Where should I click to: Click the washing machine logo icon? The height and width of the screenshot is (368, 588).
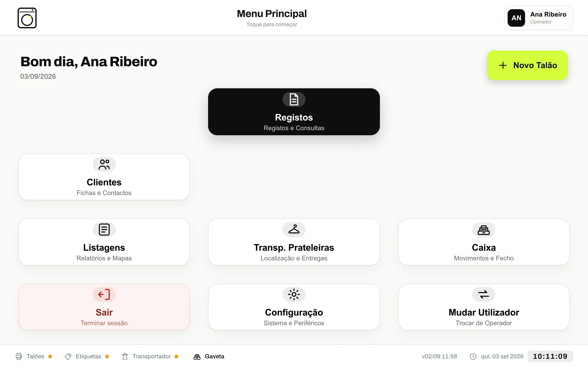click(x=27, y=18)
